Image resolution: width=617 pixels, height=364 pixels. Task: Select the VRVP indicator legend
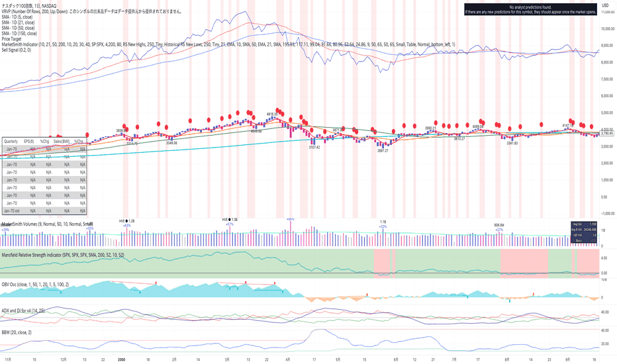pyautogui.click(x=92, y=11)
